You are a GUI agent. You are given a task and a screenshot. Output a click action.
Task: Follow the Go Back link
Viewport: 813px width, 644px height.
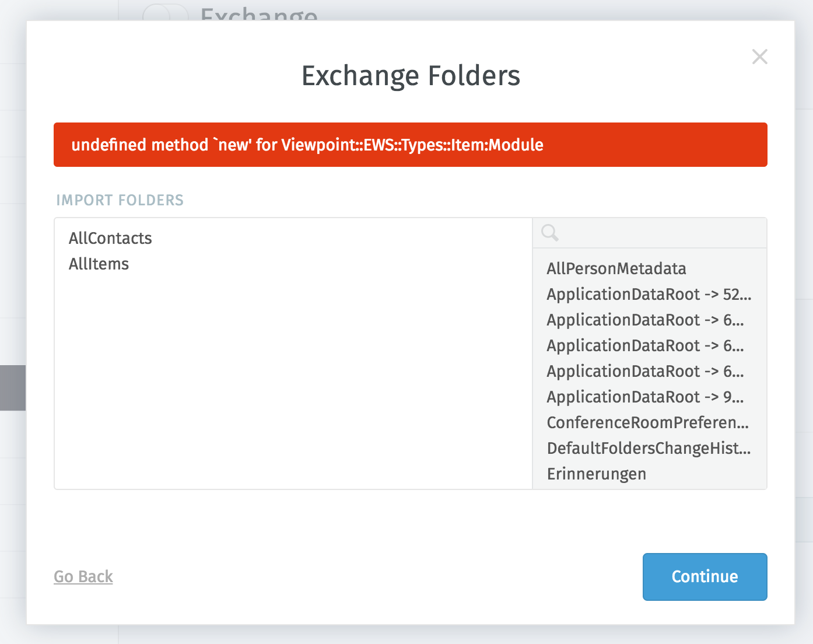point(83,576)
